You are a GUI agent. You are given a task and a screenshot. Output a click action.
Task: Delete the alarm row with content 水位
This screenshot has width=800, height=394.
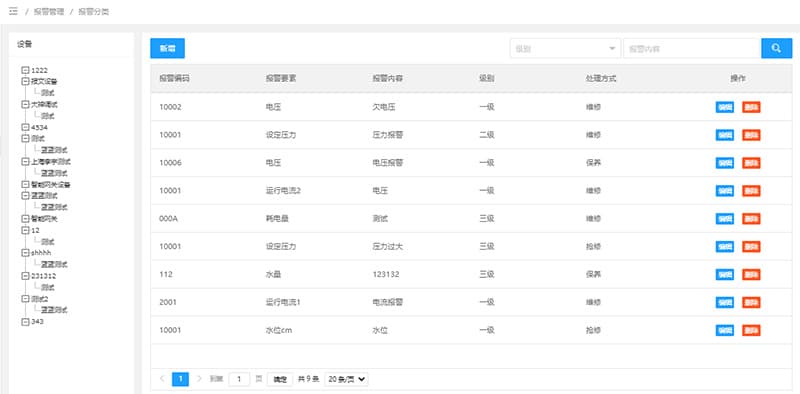[x=751, y=330]
